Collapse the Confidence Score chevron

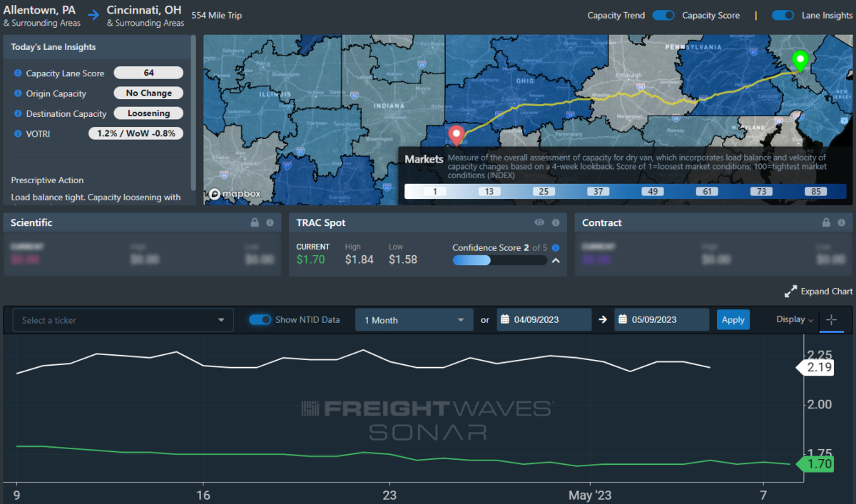pos(556,261)
